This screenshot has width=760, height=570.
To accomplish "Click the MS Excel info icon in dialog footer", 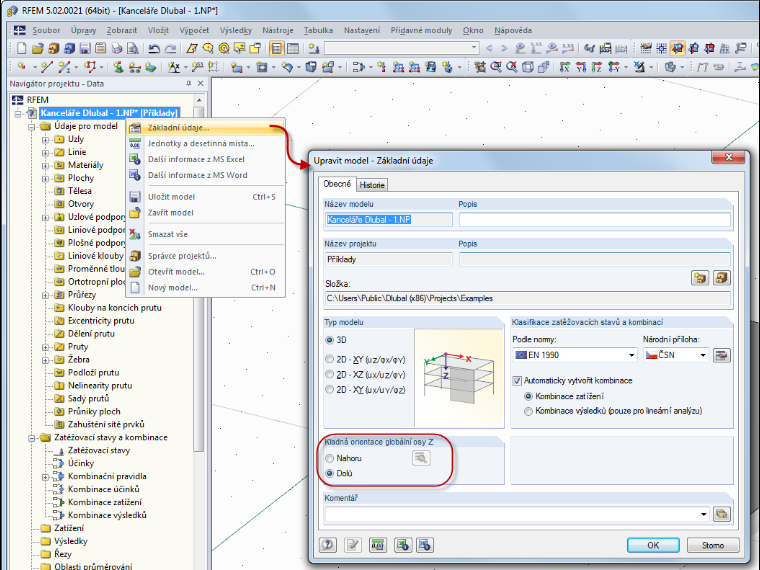I will coord(402,545).
